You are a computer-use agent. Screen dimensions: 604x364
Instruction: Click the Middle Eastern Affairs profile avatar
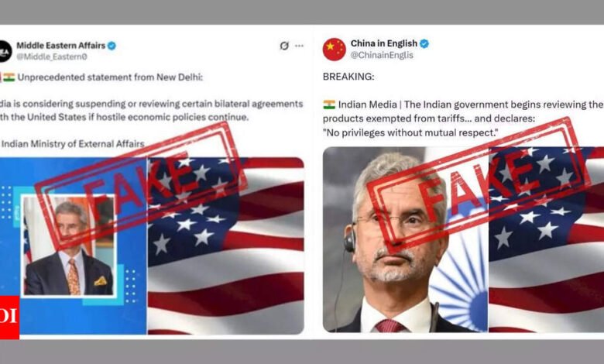[x=5, y=51]
